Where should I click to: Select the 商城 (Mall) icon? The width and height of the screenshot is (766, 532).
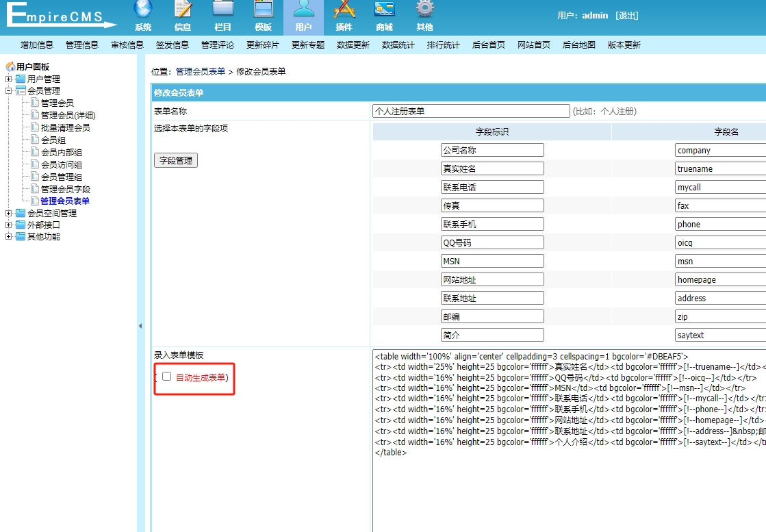pyautogui.click(x=384, y=15)
